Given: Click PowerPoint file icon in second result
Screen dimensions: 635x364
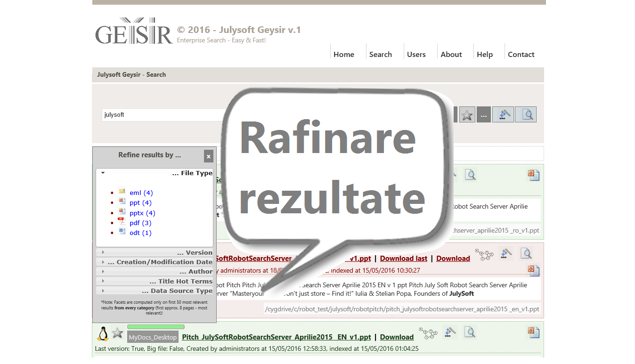Looking at the screenshot, I should (x=533, y=270).
